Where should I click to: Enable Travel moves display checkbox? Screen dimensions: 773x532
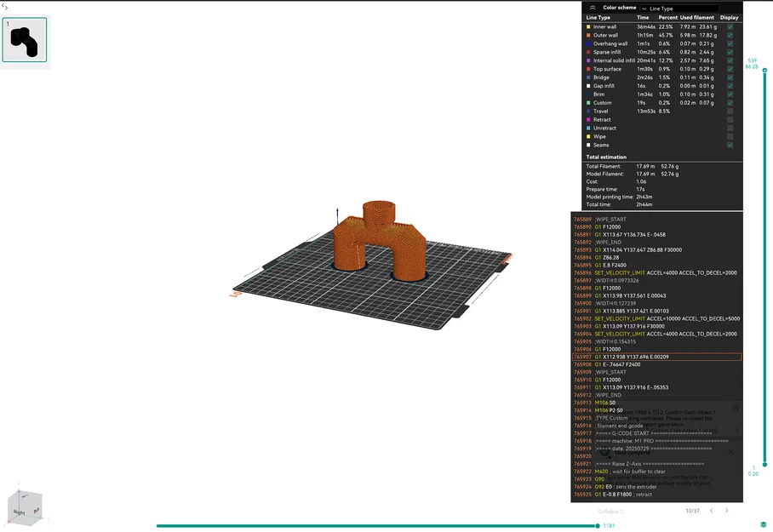pos(730,111)
